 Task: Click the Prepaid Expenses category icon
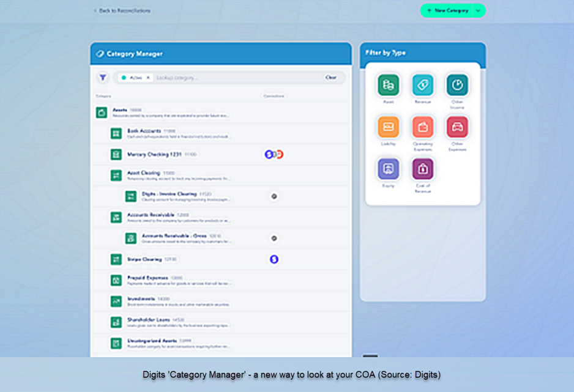(116, 281)
